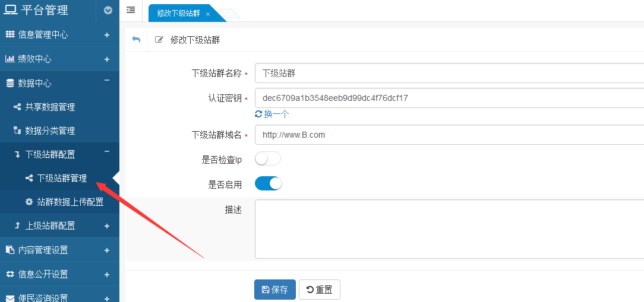Open 数据分类管理 in the sidebar
The image size is (644, 302).
click(x=50, y=131)
